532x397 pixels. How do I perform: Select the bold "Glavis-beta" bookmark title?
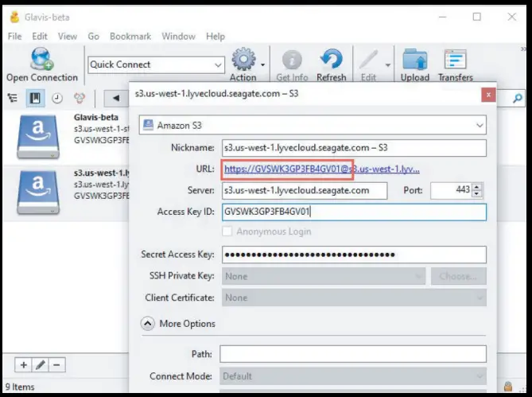tap(96, 118)
